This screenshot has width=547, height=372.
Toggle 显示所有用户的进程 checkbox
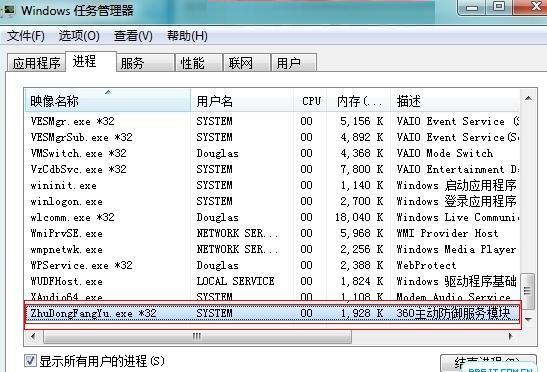tap(30, 360)
